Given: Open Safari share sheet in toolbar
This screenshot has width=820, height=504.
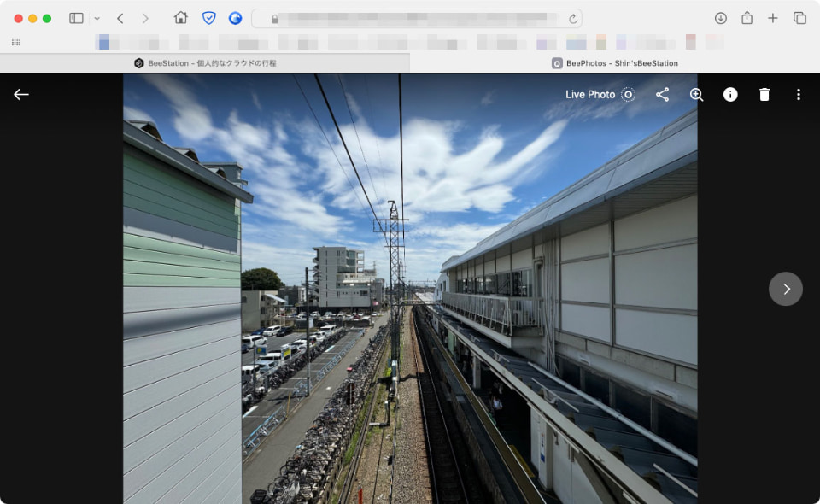Looking at the screenshot, I should click(x=747, y=18).
